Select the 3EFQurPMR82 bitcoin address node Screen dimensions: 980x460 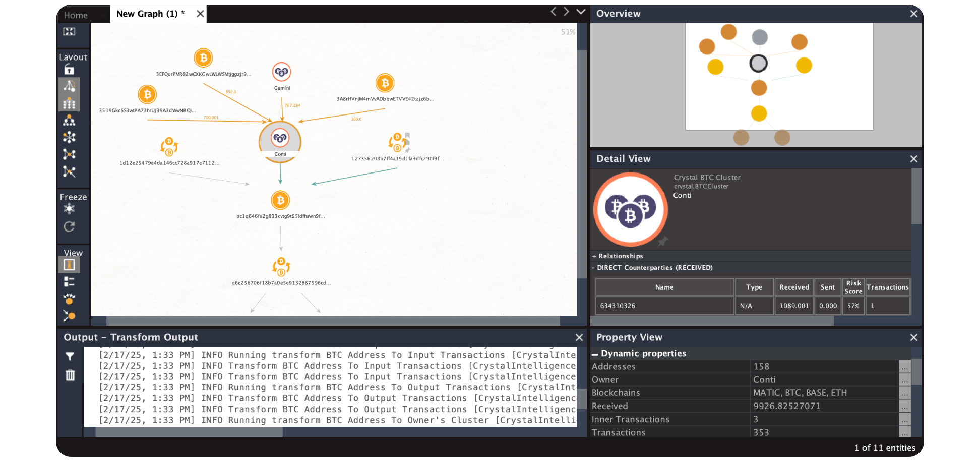pyautogui.click(x=203, y=58)
